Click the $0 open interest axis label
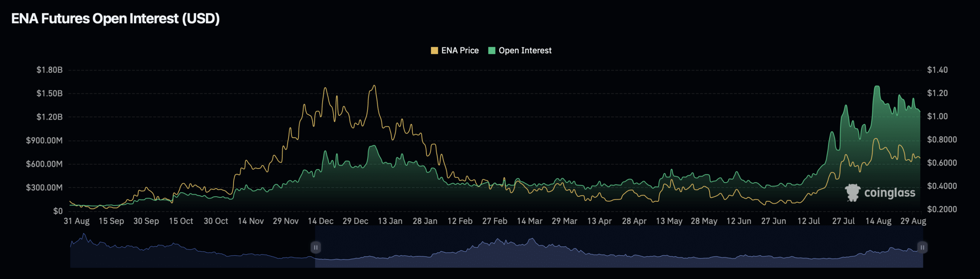Image resolution: width=980 pixels, height=279 pixels. tap(58, 211)
